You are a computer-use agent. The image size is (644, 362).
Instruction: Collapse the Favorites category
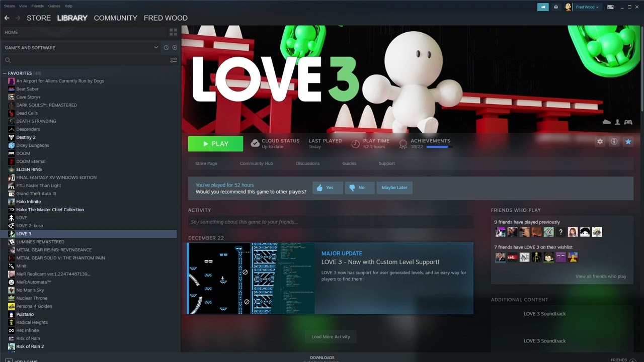click(x=5, y=73)
